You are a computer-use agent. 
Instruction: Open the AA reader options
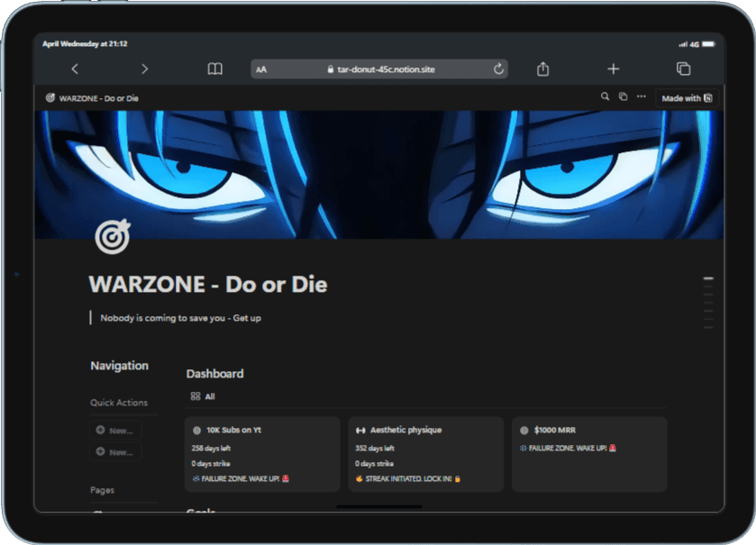[261, 69]
